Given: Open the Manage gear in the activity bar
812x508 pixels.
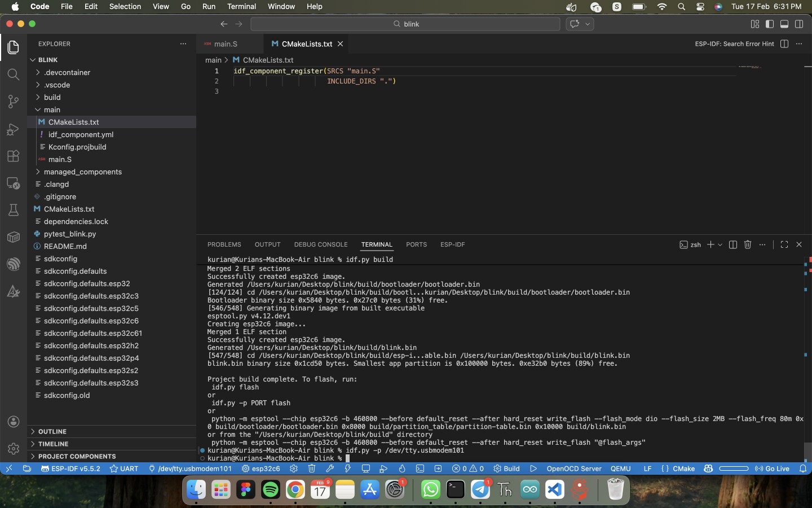Looking at the screenshot, I should point(14,449).
